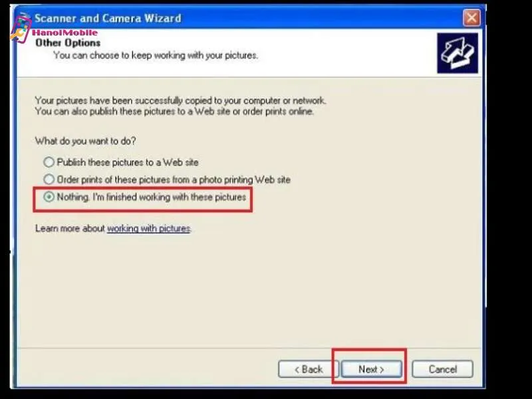Close the Scanner and Camera Wizard window
This screenshot has height=399, width=532.
point(471,18)
